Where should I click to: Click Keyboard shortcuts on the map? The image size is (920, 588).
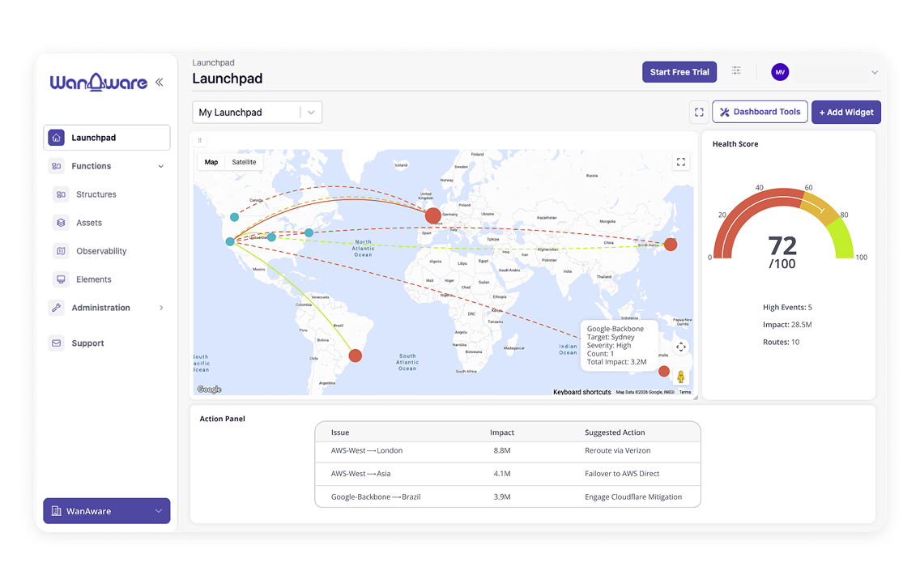pos(581,392)
